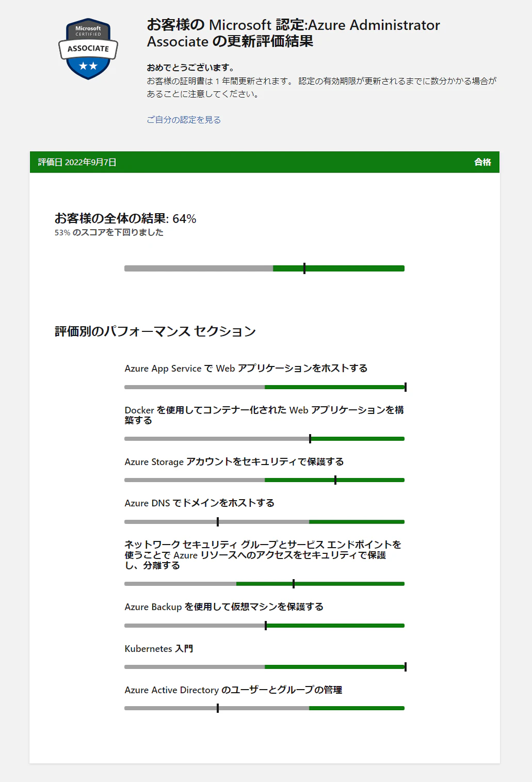
Task: Click the おめでとうございます。 text
Action: coord(190,68)
